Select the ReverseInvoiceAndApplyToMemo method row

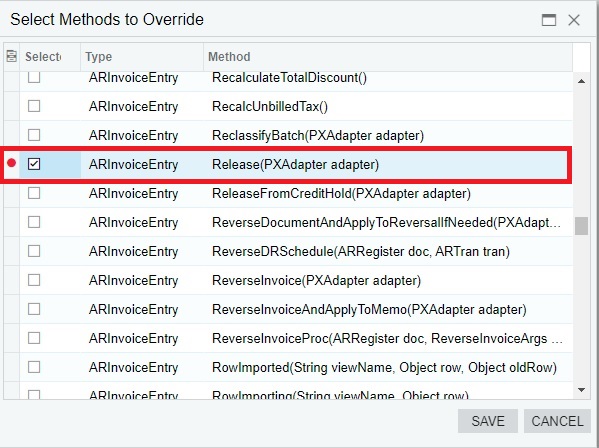point(288,309)
